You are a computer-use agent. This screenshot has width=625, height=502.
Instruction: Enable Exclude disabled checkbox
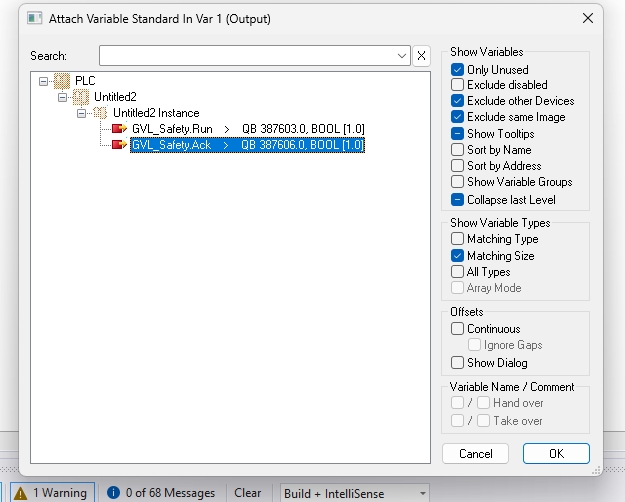457,85
